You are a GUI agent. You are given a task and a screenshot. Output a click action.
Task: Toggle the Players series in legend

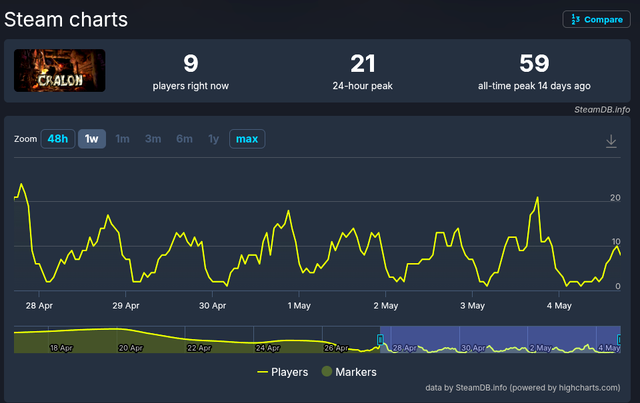(282, 372)
